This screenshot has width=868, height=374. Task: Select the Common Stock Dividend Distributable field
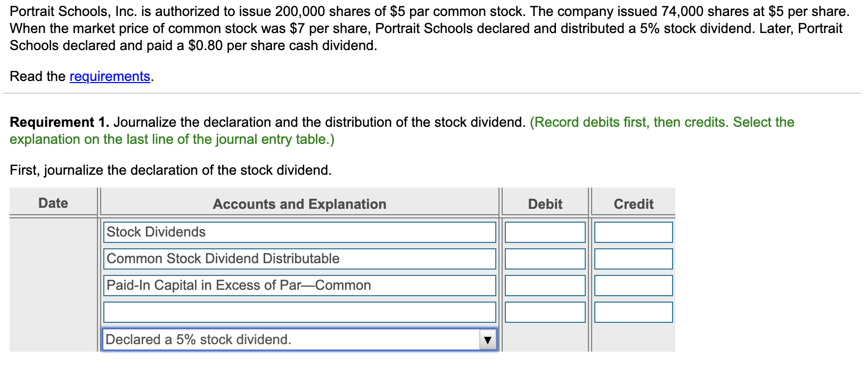click(300, 259)
